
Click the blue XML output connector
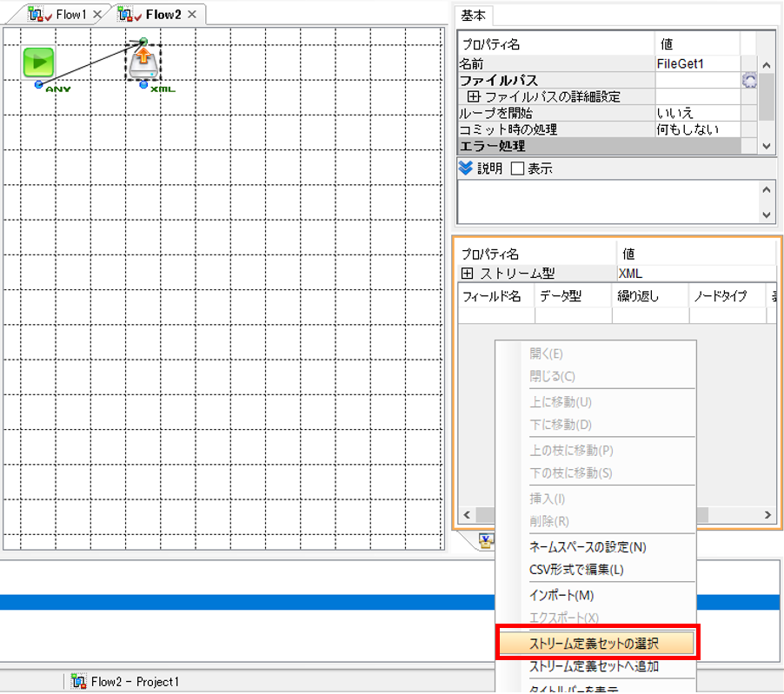tap(143, 85)
